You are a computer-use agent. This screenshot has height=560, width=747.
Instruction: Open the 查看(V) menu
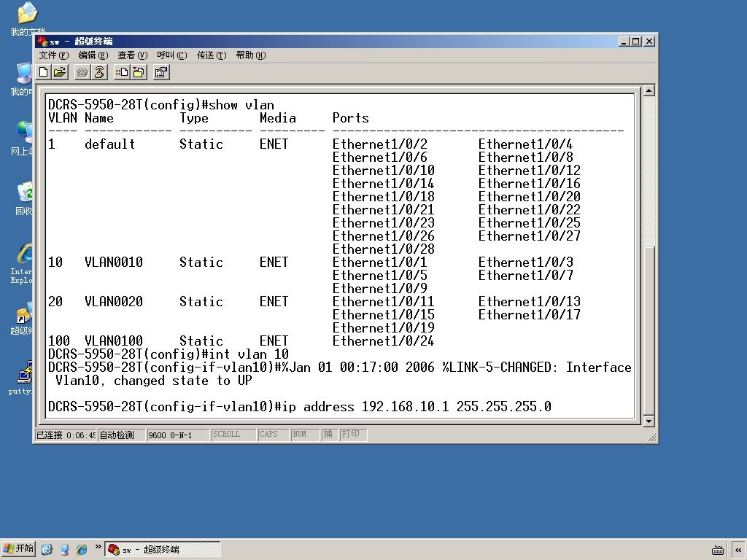pos(133,55)
